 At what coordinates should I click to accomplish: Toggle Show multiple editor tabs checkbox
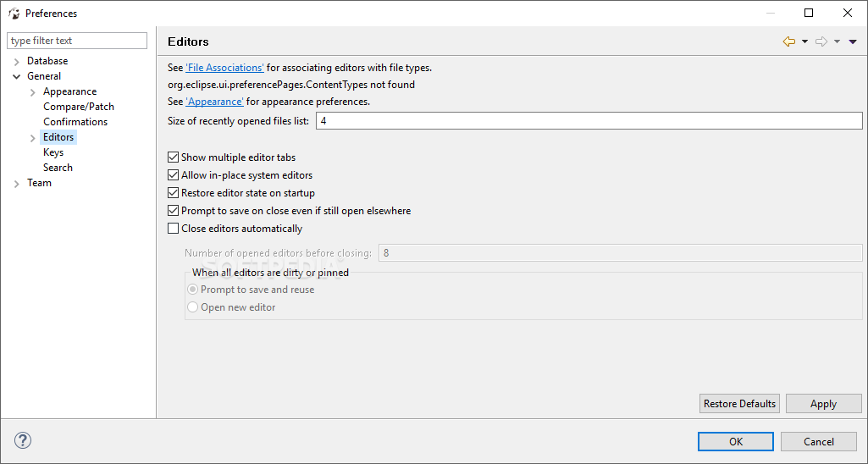[x=174, y=157]
